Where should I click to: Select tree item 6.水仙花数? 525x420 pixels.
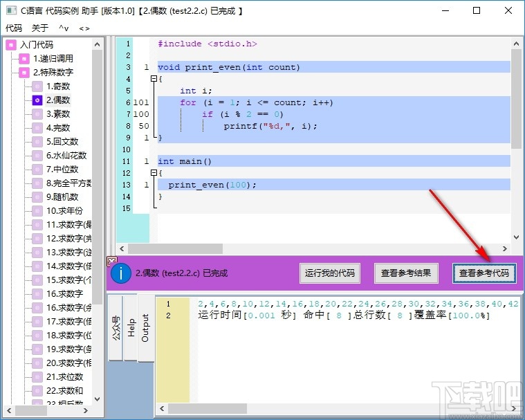[66, 156]
